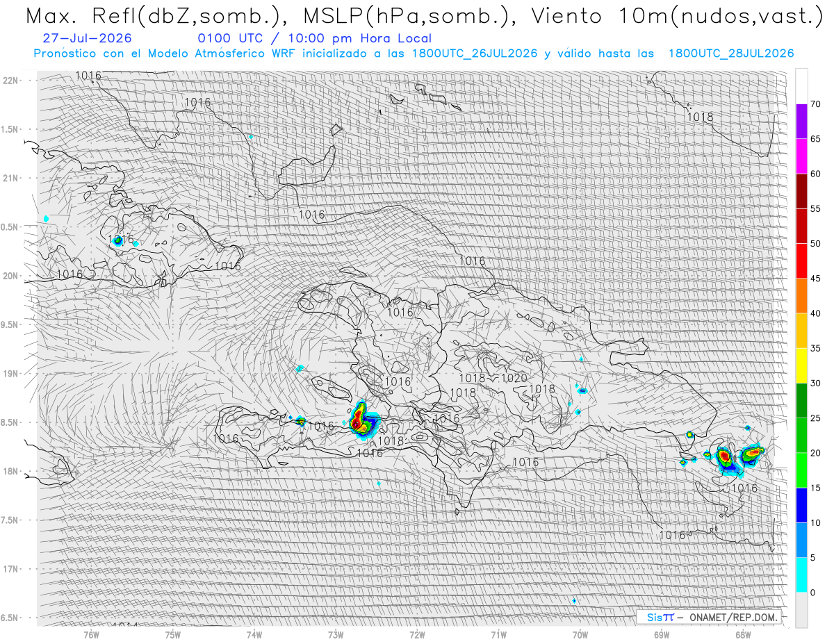Click the '8.5N' latitude axis label
This screenshot has width=834, height=644.
tap(10, 423)
